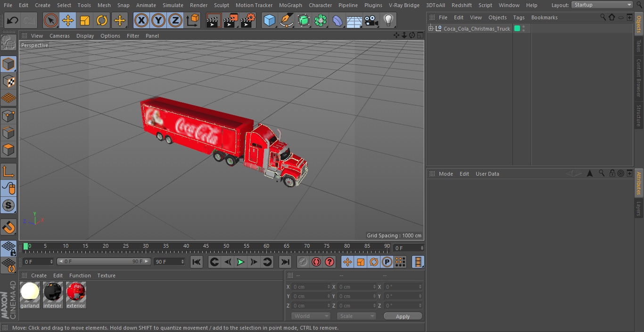Open the MoGraph menu
Screen dimensions: 644x332
tap(290, 5)
